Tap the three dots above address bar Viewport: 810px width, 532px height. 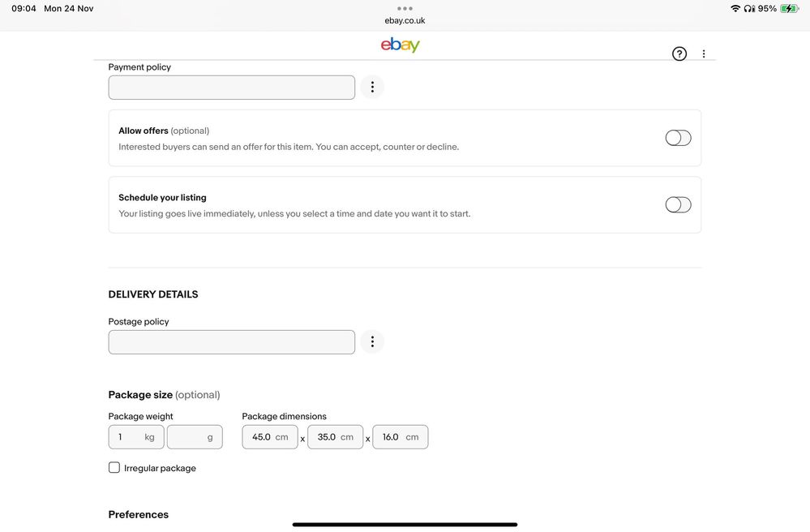coord(405,8)
